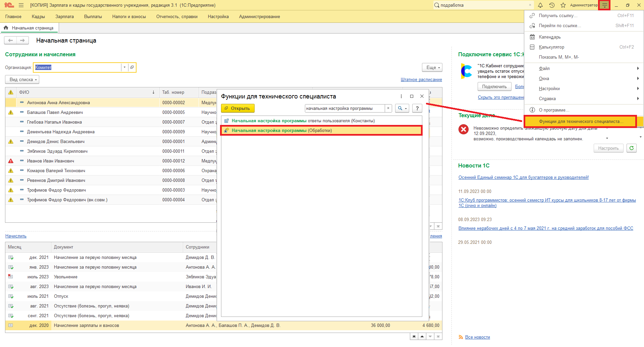
Task: Click the document icon for Увольнение row
Action: click(11, 277)
